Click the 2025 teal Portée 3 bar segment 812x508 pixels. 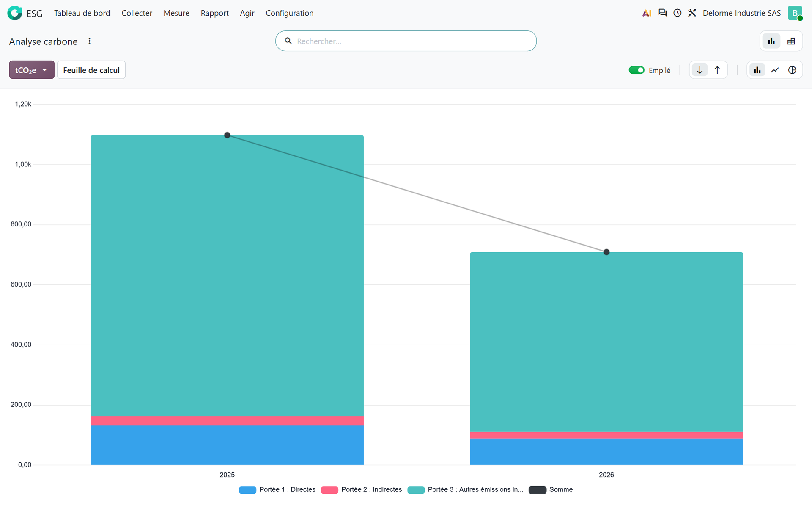(227, 276)
